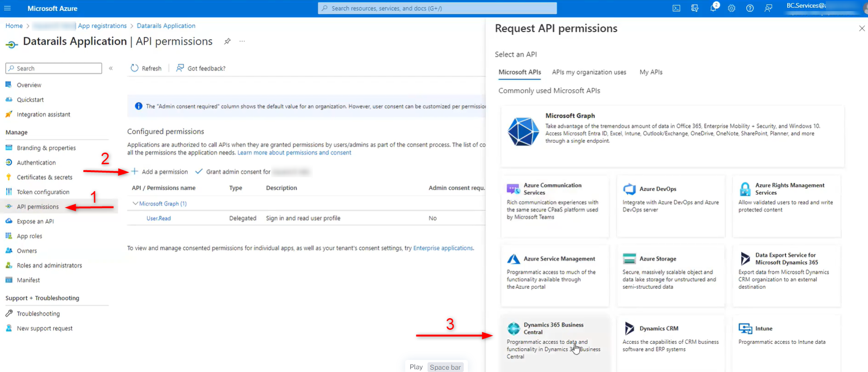Click the Azure Storage icon
868x372 pixels.
pyautogui.click(x=629, y=259)
